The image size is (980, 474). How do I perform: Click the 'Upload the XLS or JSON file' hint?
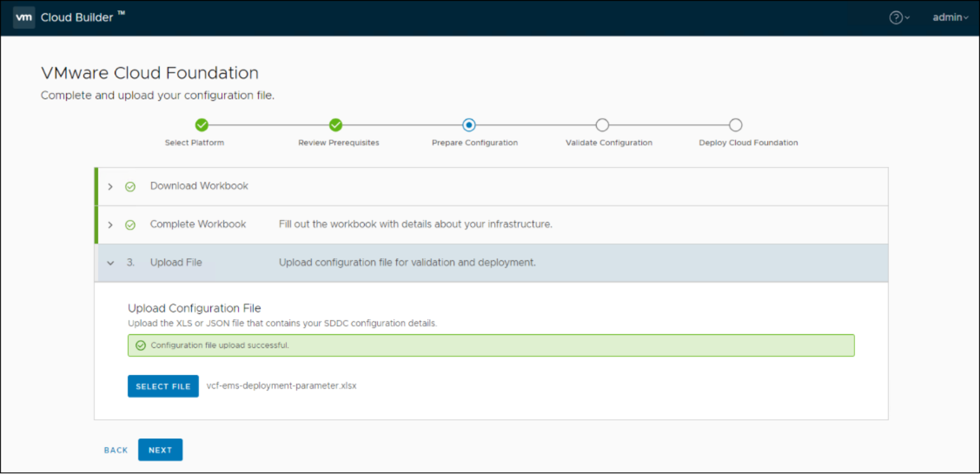(x=282, y=323)
